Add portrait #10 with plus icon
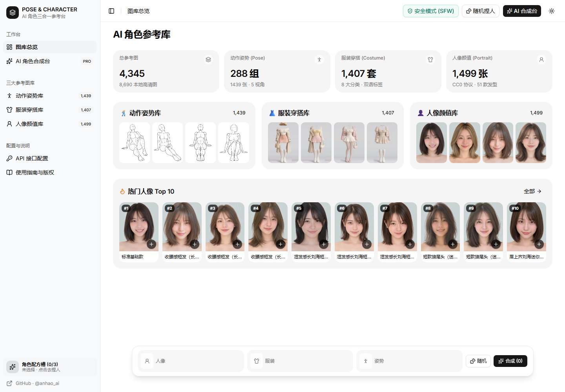 tap(539, 244)
